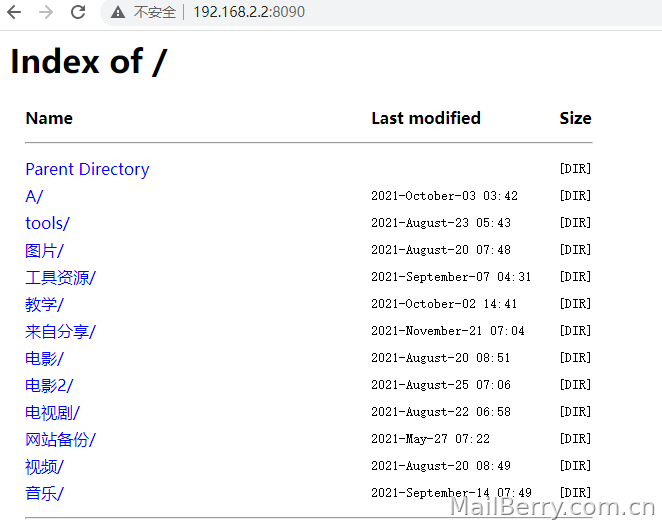Open the 电视剧/ folder
This screenshot has width=662, height=524.
[52, 413]
